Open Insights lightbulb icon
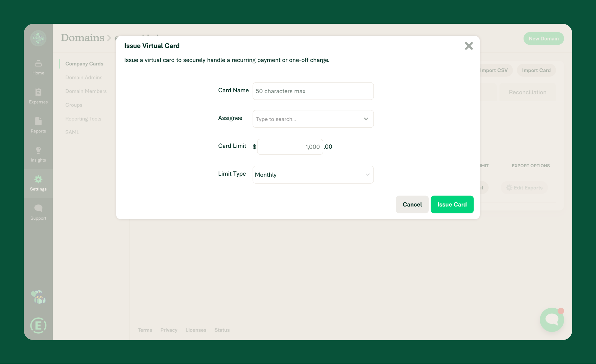Viewport: 596px width, 364px height. (x=38, y=151)
